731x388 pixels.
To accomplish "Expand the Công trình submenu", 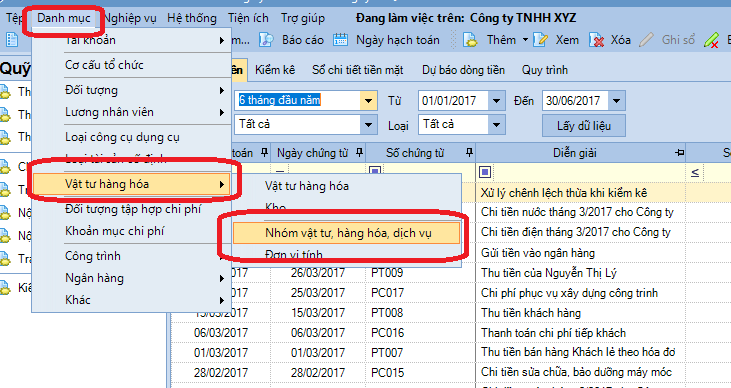I will tap(131, 256).
